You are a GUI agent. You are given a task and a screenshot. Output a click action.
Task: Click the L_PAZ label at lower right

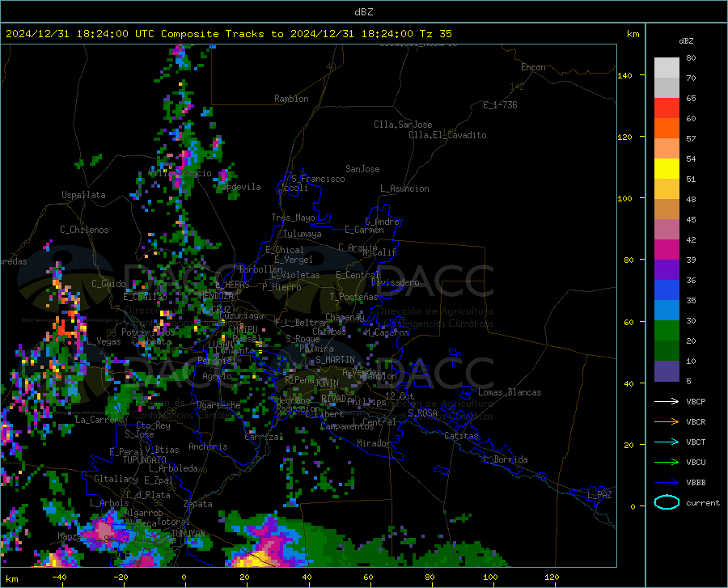point(599,495)
